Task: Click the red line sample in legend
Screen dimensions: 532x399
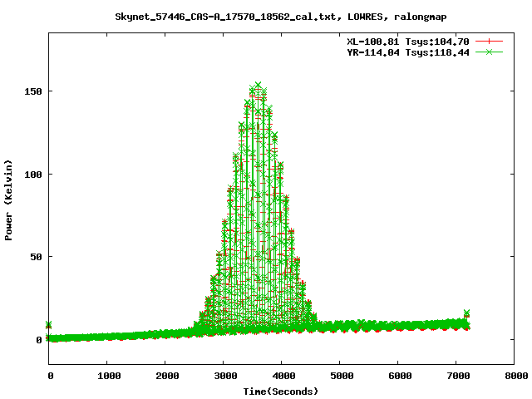Action: [489, 42]
